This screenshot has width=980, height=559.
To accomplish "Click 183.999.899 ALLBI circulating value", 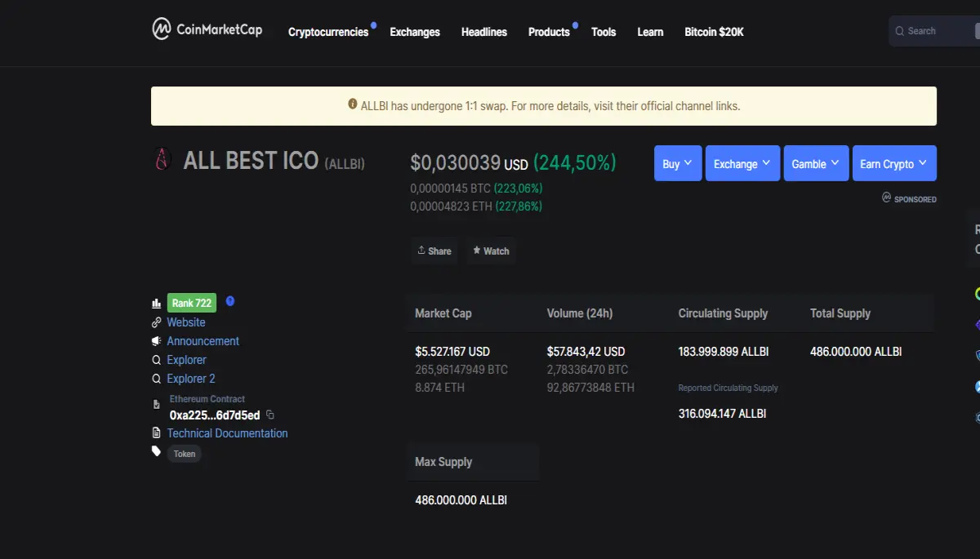I will 724,352.
